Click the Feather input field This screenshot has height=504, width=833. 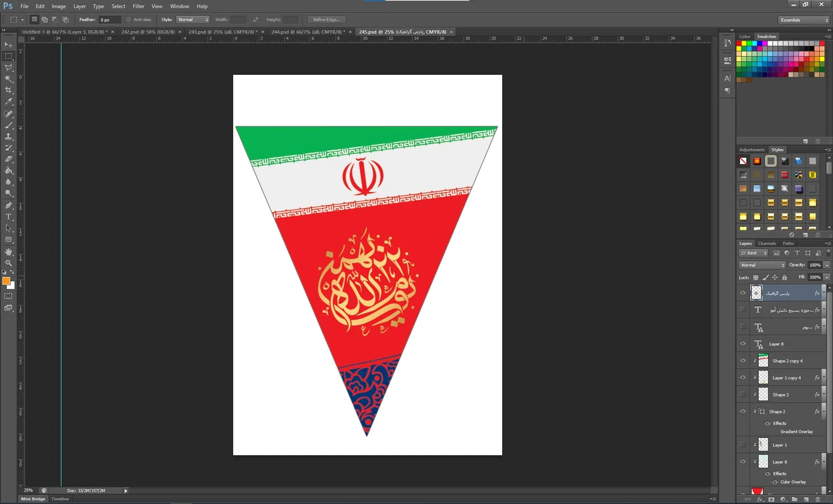(x=109, y=20)
